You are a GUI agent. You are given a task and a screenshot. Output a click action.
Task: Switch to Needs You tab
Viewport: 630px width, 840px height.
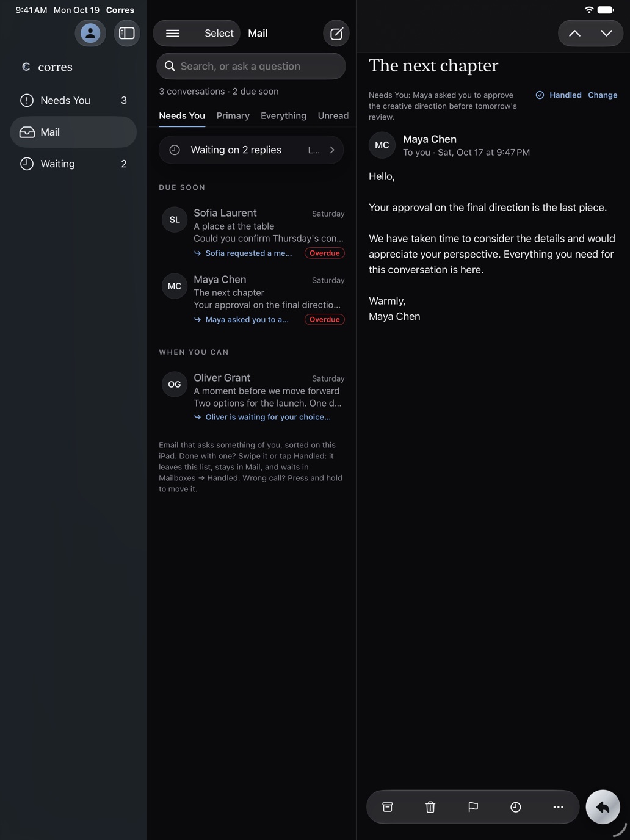click(x=182, y=116)
